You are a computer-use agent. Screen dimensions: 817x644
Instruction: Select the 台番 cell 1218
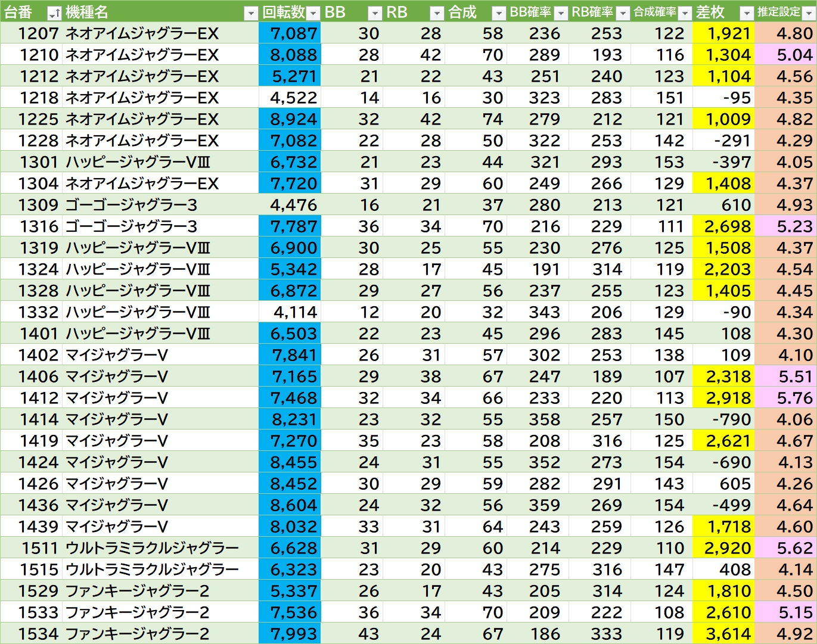pos(31,98)
